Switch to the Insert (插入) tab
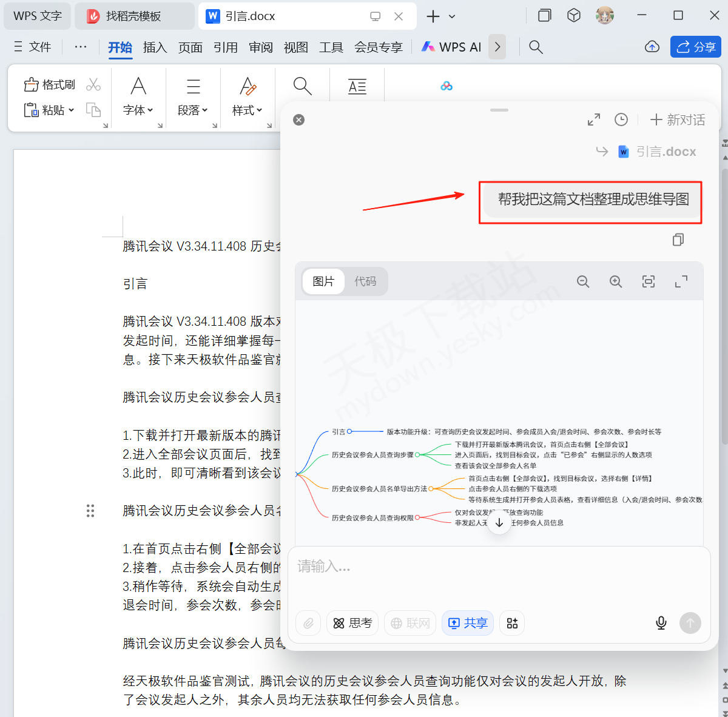The height and width of the screenshot is (717, 728). coord(155,47)
